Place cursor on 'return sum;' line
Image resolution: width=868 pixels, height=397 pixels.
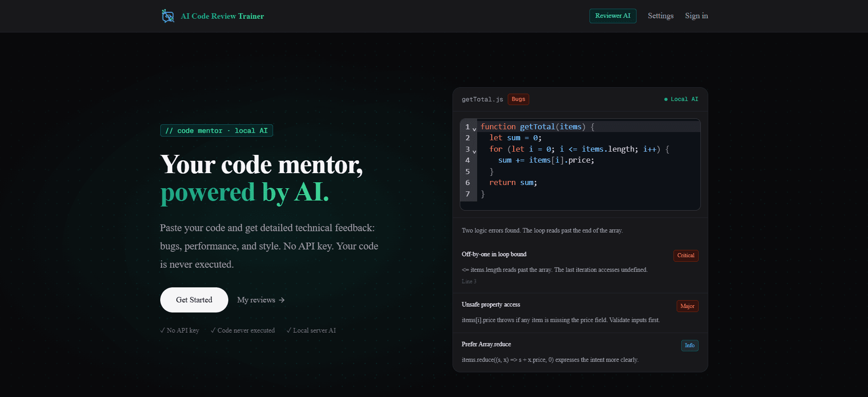tap(513, 183)
